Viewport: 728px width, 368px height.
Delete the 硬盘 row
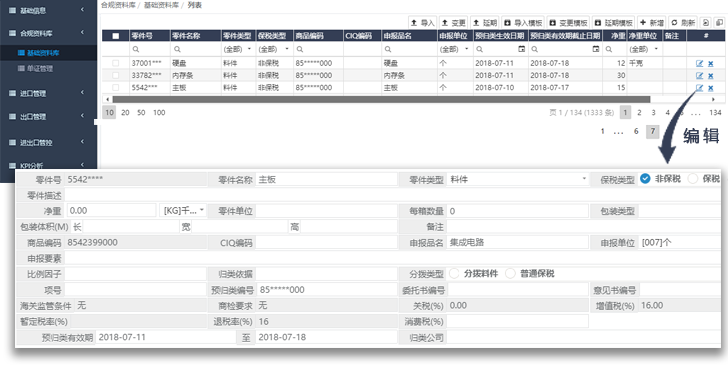click(x=710, y=64)
